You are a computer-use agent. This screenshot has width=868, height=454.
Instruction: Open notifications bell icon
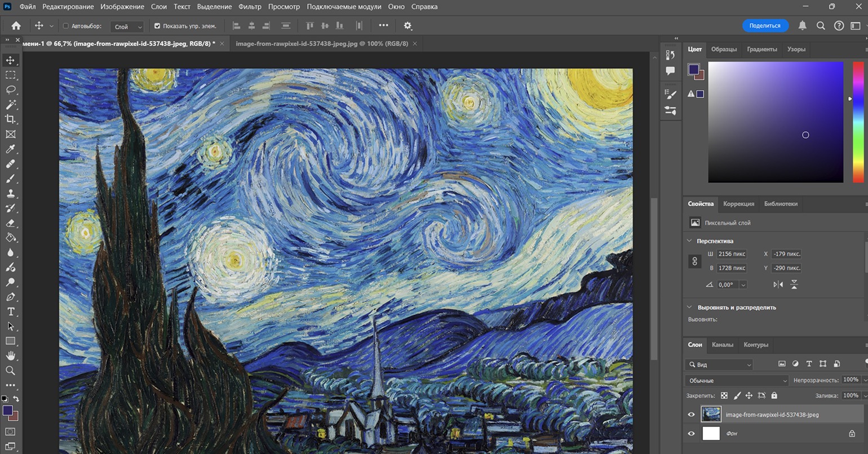802,25
